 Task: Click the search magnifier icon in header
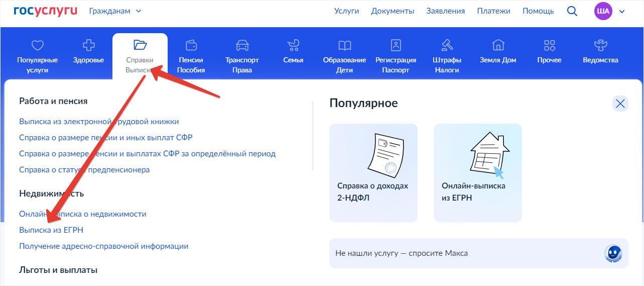(x=572, y=11)
